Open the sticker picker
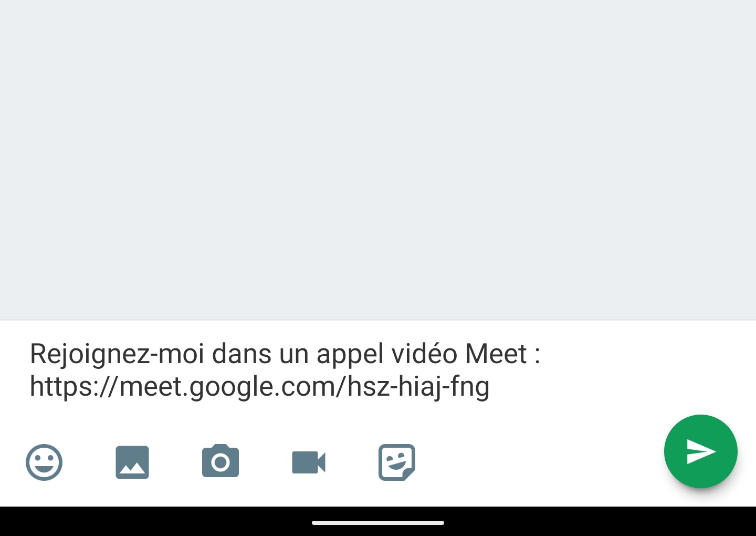 coord(397,462)
